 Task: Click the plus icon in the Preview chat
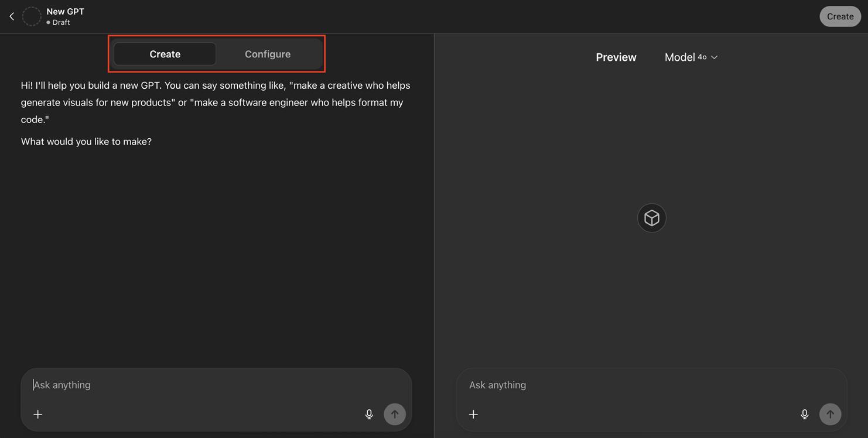tap(473, 415)
